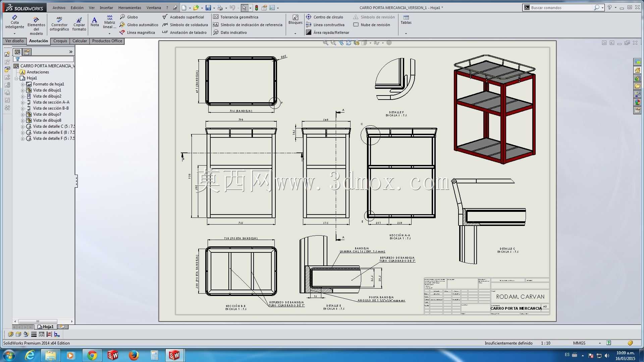Add an Anotación de taladro
644x362 pixels.
click(x=184, y=33)
